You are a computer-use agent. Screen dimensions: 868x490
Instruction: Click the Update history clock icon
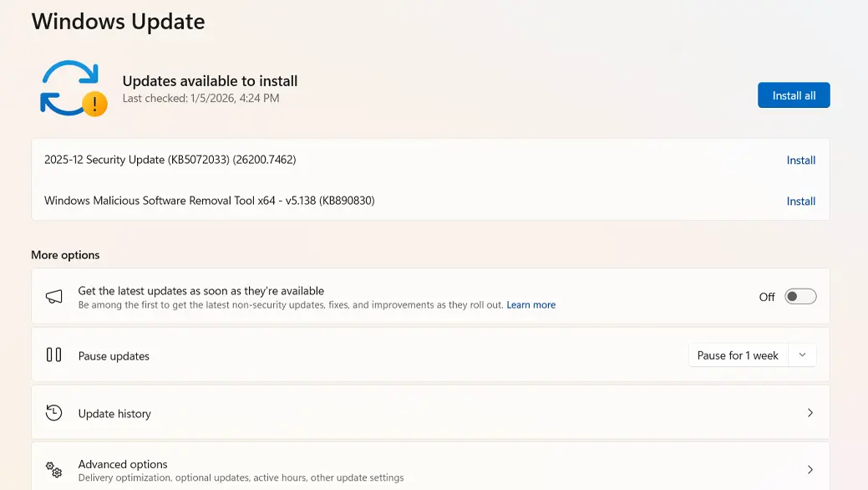(x=54, y=412)
